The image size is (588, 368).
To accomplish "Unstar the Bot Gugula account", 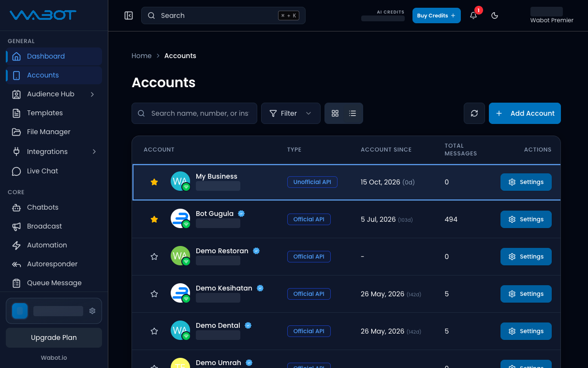I will [x=154, y=219].
